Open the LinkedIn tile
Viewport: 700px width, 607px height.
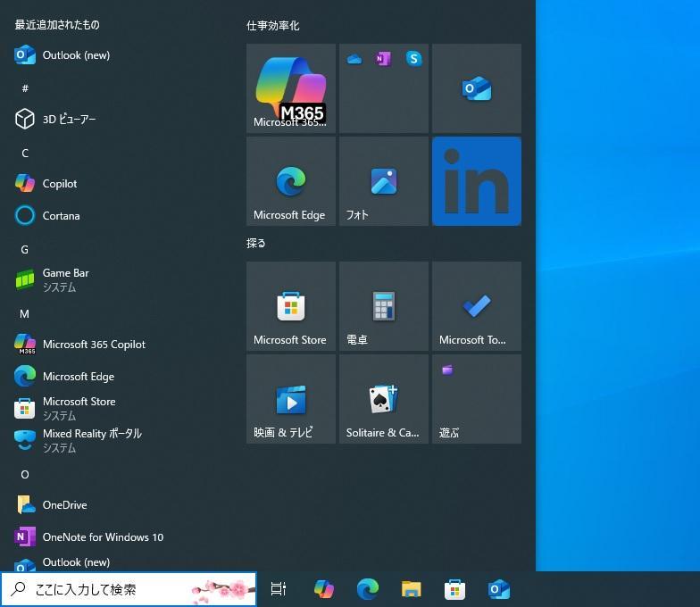click(477, 181)
